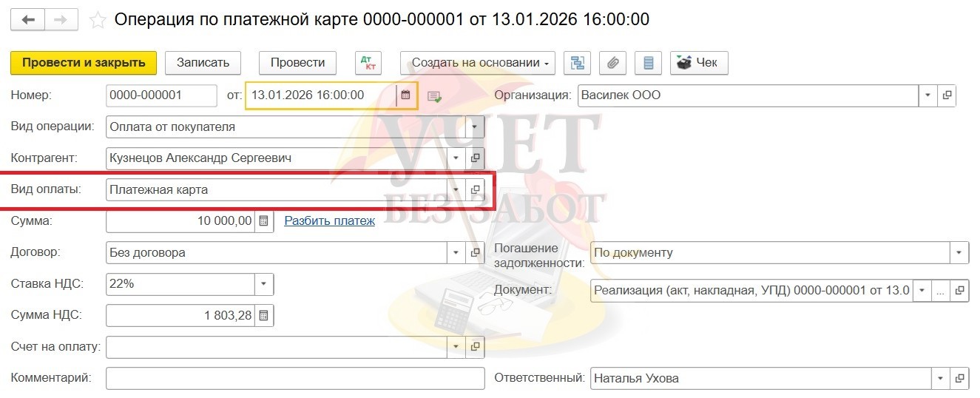980x398 pixels.
Task: Show Дт/Кт accounting entries
Action: (368, 63)
